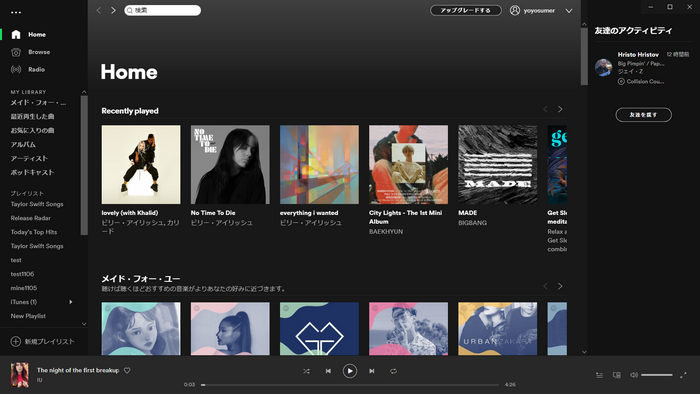This screenshot has height=394, width=700.
Task: Open ポッドキャスト library item
Action: click(32, 172)
